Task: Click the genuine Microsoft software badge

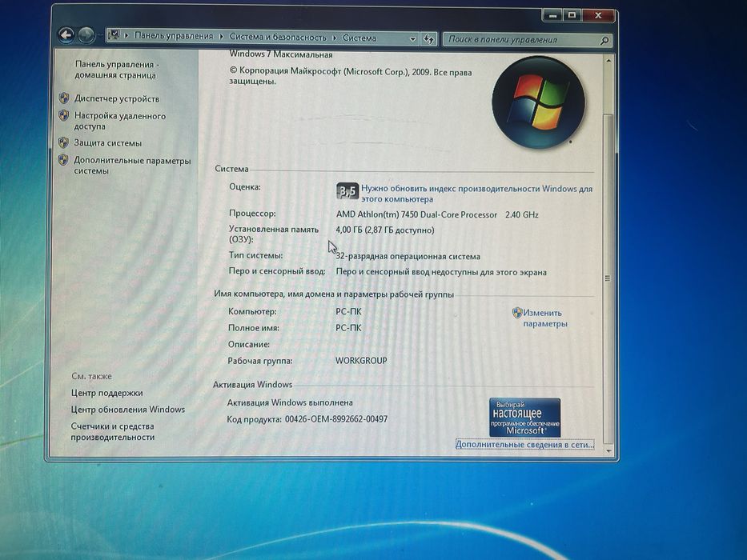Action: (x=524, y=417)
